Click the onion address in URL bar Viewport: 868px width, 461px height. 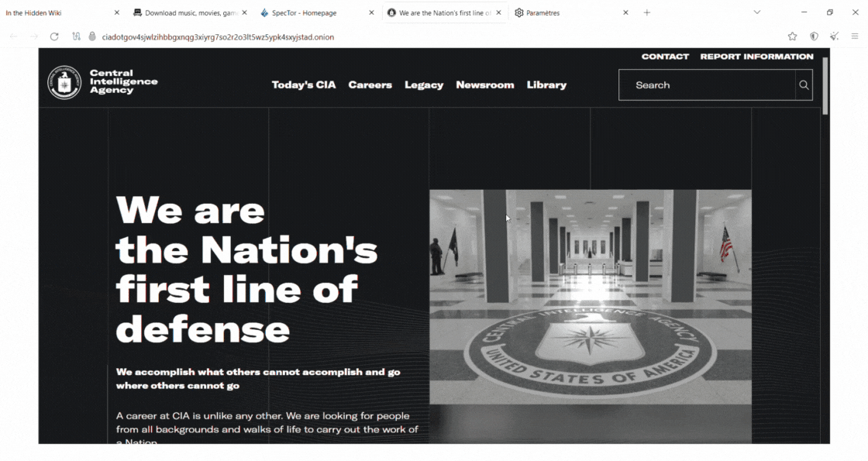[218, 37]
